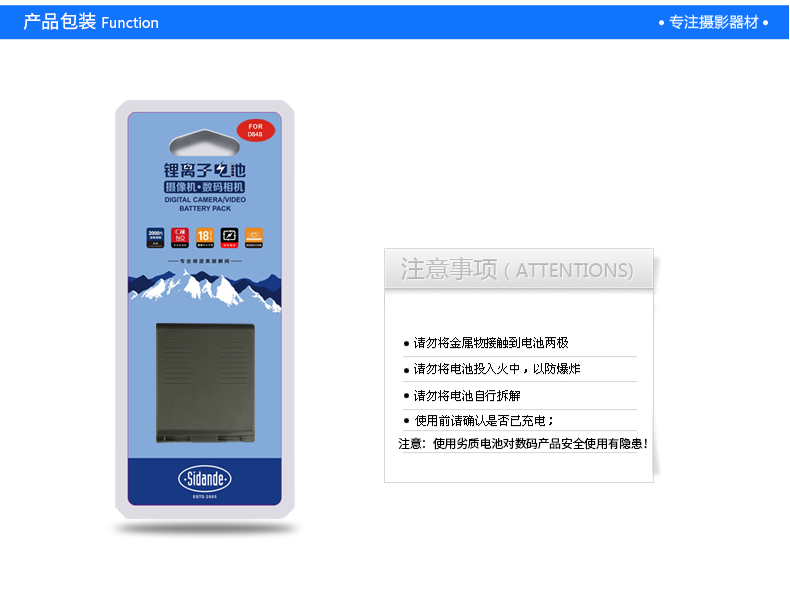The image size is (790, 614).
Task: Click the black battery charge badge icon
Action: pos(229,238)
